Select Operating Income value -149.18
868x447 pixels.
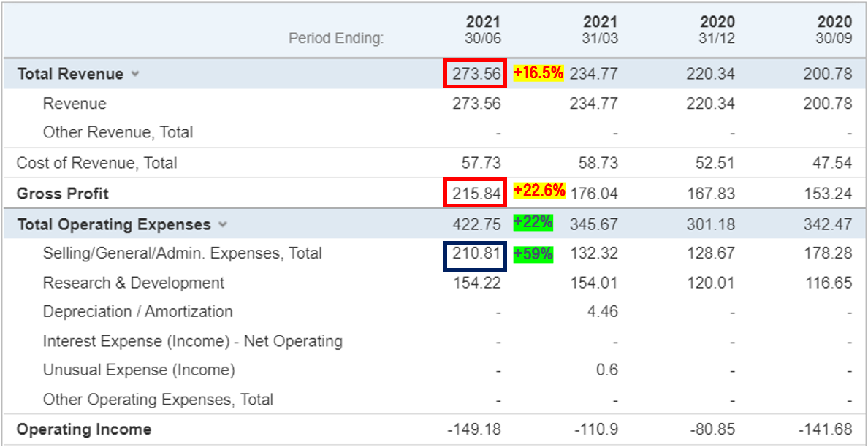coord(474,429)
